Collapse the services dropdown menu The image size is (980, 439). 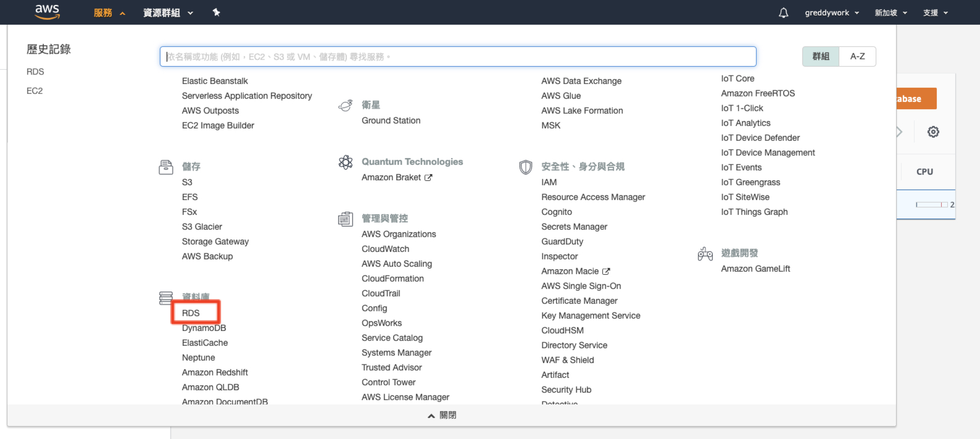[x=109, y=13]
